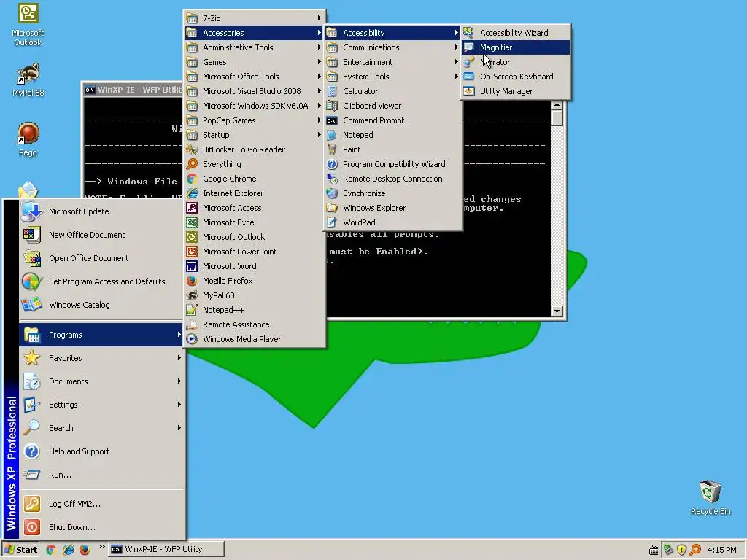Open Windows Catalog entry
This screenshot has width=747, height=560.
[101, 305]
